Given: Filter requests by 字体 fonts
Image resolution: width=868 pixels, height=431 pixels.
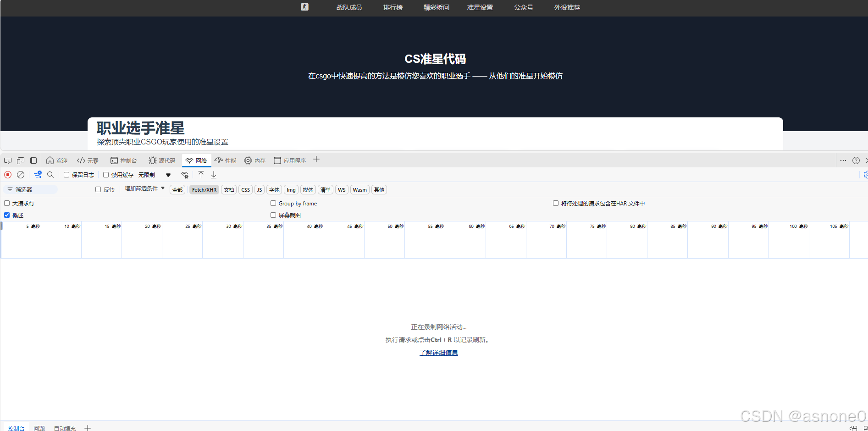Looking at the screenshot, I should pos(274,190).
